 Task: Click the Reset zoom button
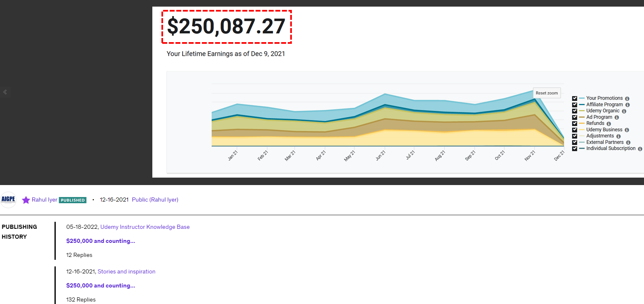(547, 93)
